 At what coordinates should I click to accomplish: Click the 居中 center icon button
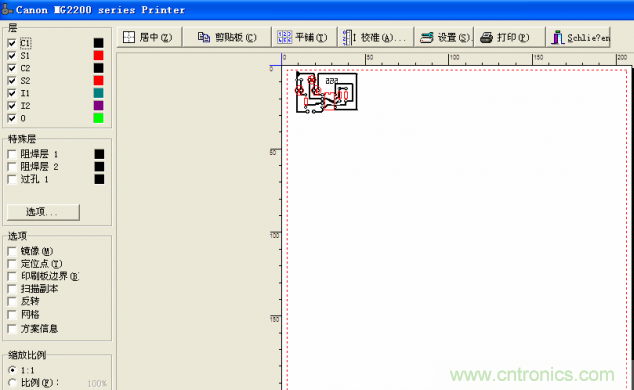point(150,38)
